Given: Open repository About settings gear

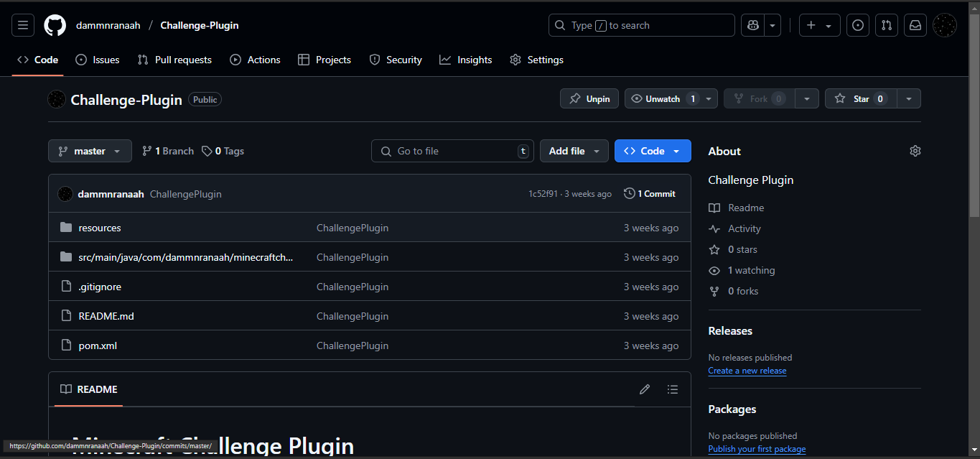Looking at the screenshot, I should pos(915,151).
